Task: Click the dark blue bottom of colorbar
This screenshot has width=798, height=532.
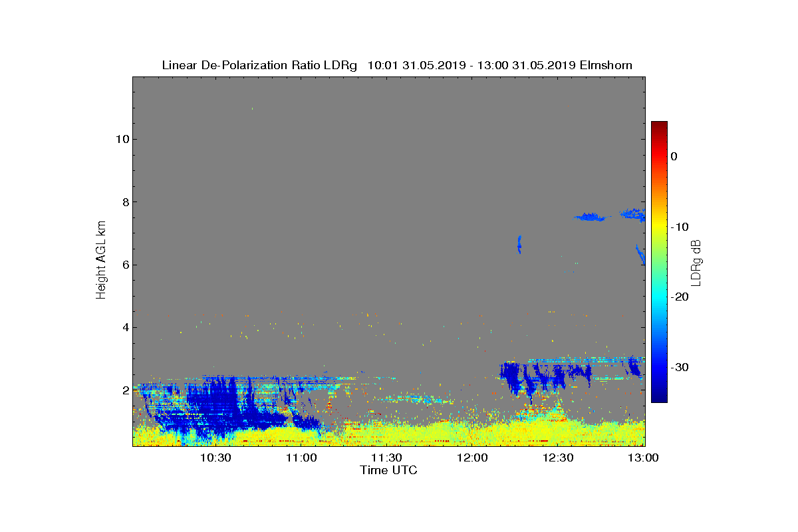Action: [659, 398]
